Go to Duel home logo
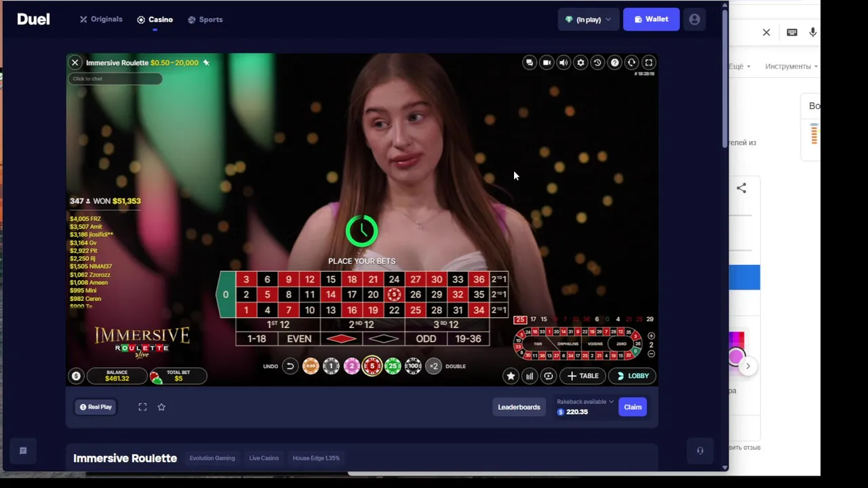The image size is (868, 488). tap(33, 20)
